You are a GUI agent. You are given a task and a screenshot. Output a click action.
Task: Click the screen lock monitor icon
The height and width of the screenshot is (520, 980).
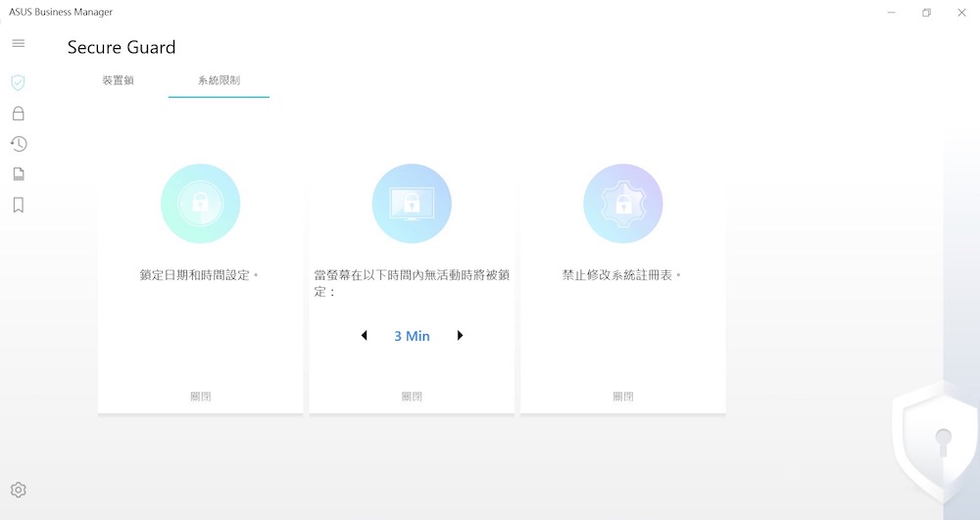click(x=412, y=204)
